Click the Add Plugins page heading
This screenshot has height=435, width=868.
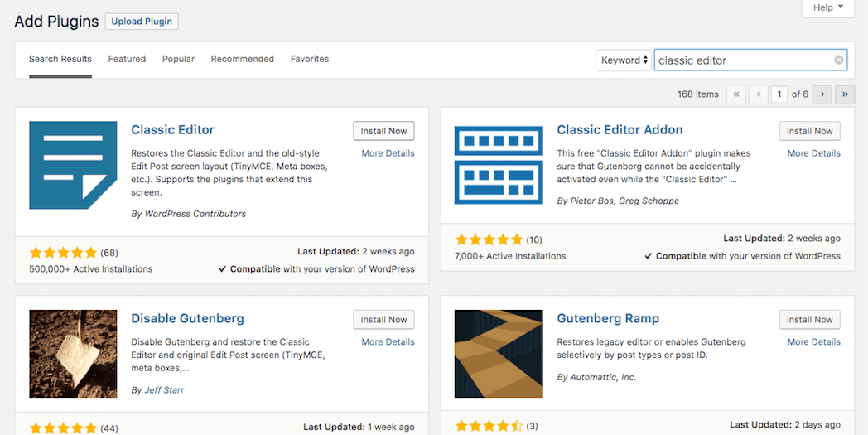pos(56,22)
